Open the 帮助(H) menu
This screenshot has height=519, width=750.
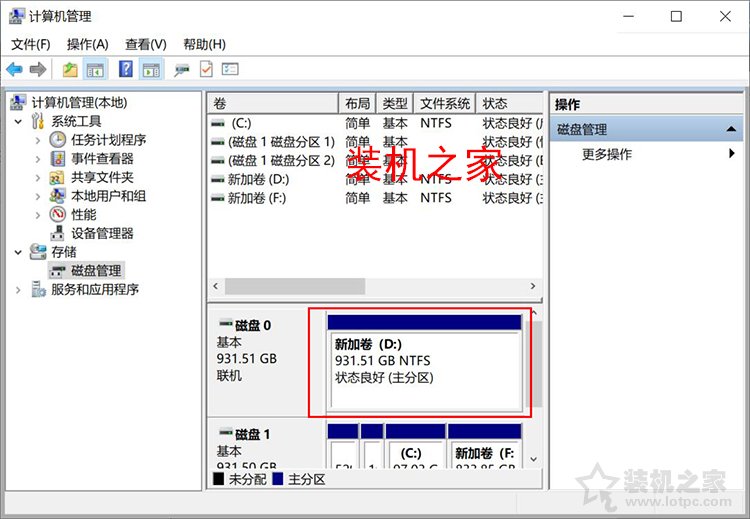tap(204, 44)
